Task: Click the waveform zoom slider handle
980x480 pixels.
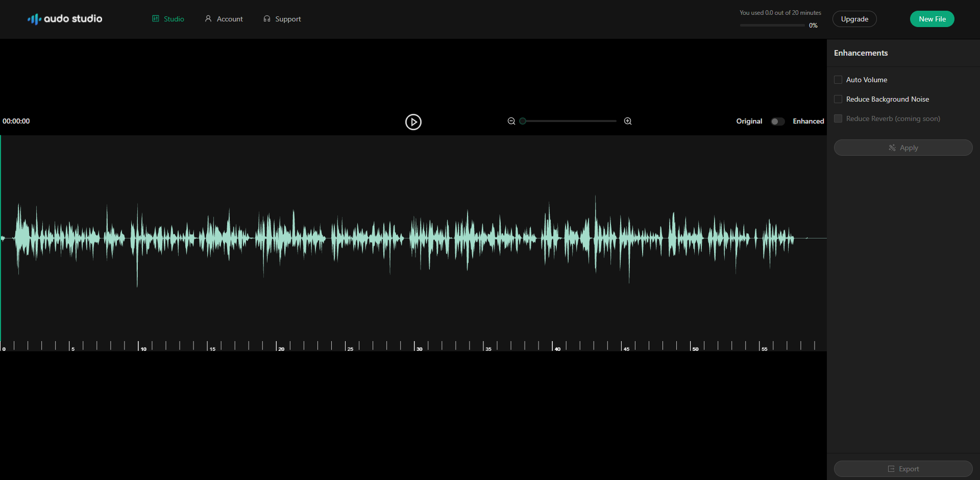Action: tap(523, 122)
